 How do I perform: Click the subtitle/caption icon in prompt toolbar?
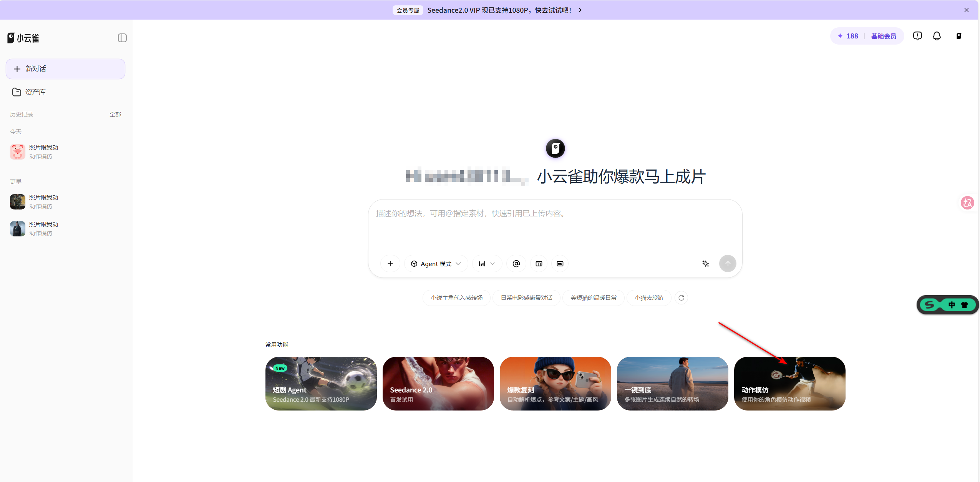[x=560, y=264]
